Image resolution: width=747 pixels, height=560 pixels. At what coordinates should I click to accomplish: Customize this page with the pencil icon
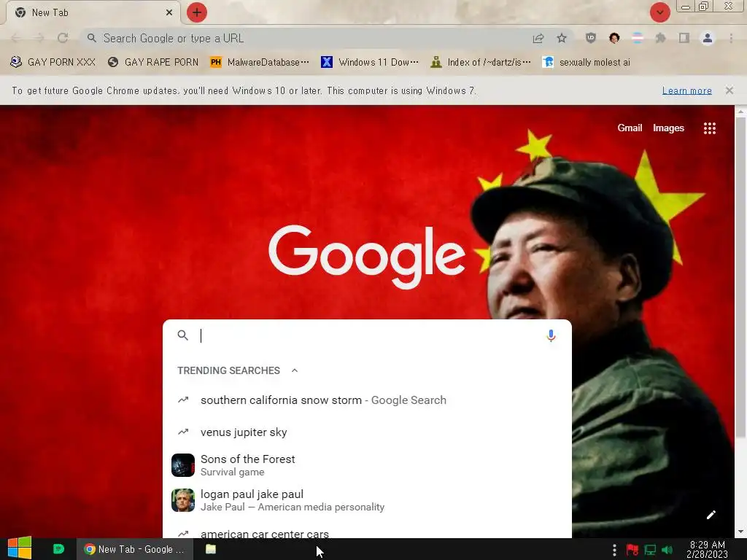(x=711, y=515)
